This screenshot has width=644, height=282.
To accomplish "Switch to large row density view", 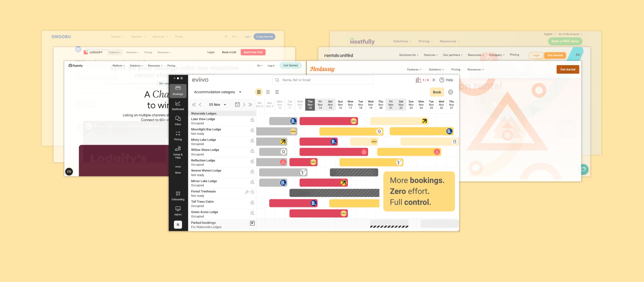I will tap(277, 92).
